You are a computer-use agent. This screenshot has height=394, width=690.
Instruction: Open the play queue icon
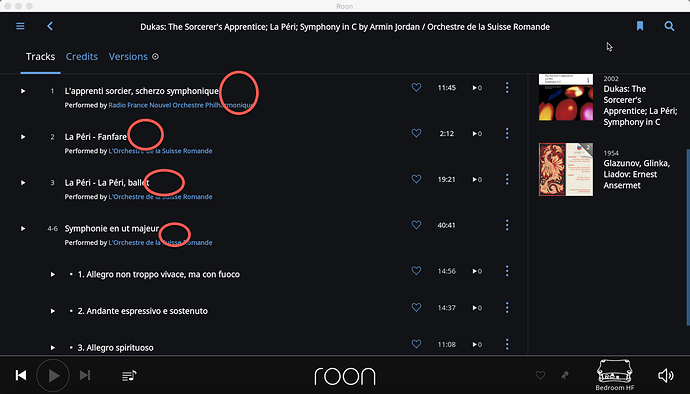(x=129, y=376)
